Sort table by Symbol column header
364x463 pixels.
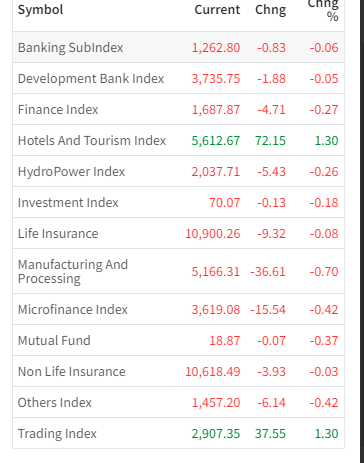(x=40, y=9)
